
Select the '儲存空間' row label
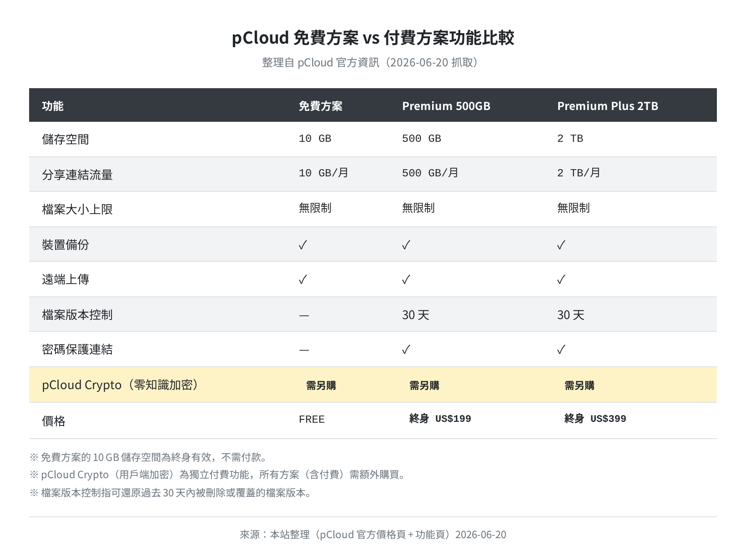(x=66, y=139)
